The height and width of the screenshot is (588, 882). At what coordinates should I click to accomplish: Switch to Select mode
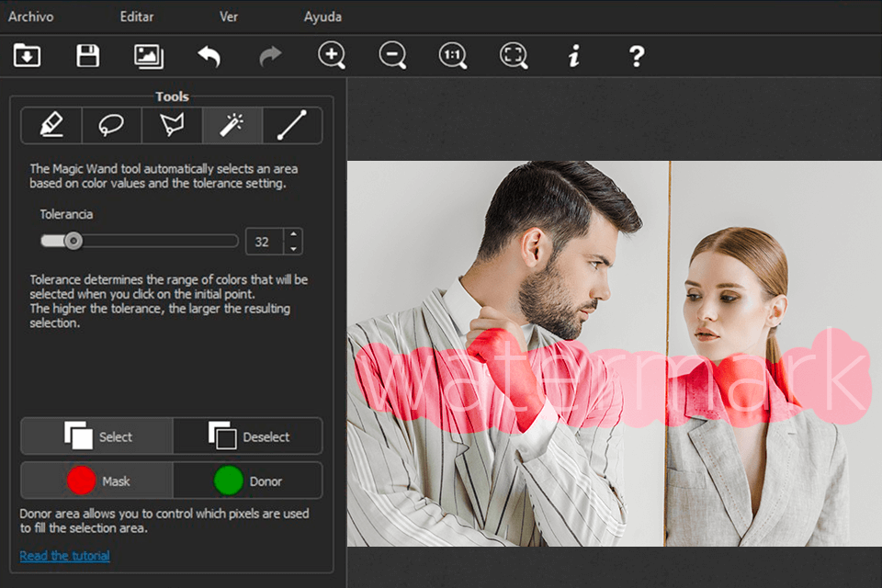coord(97,436)
